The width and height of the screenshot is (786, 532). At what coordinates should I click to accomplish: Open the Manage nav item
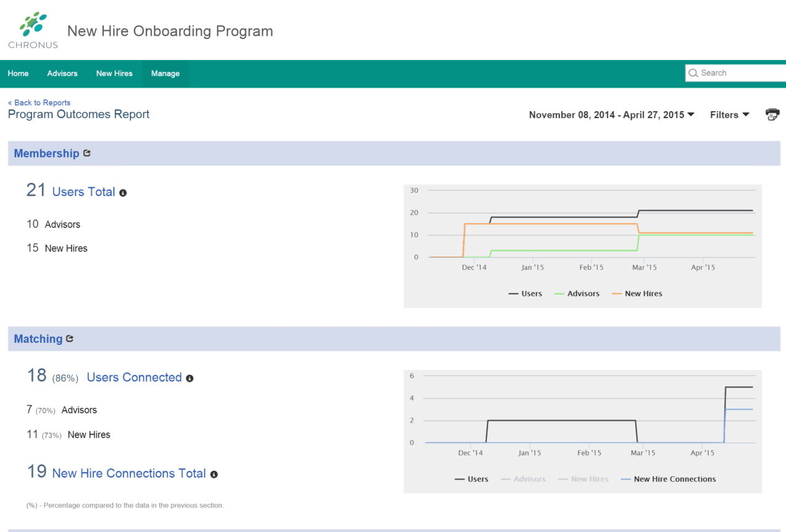coord(166,74)
